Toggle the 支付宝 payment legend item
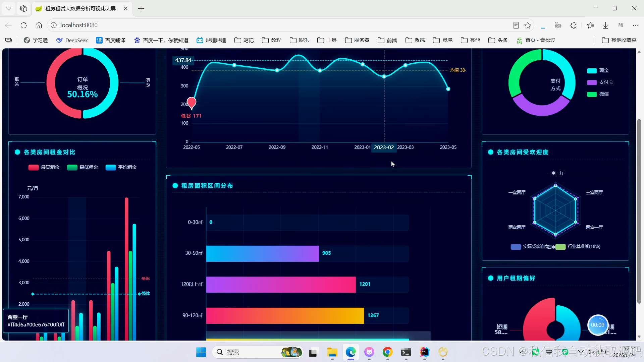 pyautogui.click(x=600, y=82)
